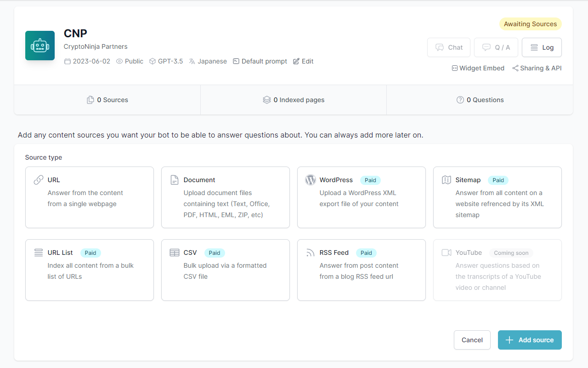Click the CNP bot avatar icon
This screenshot has height=368, width=588.
pyautogui.click(x=40, y=46)
